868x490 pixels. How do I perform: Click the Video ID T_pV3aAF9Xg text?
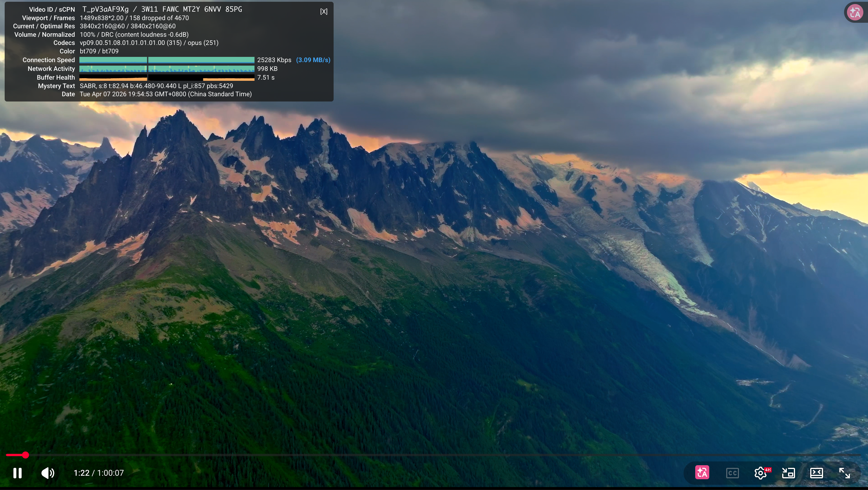(x=105, y=9)
